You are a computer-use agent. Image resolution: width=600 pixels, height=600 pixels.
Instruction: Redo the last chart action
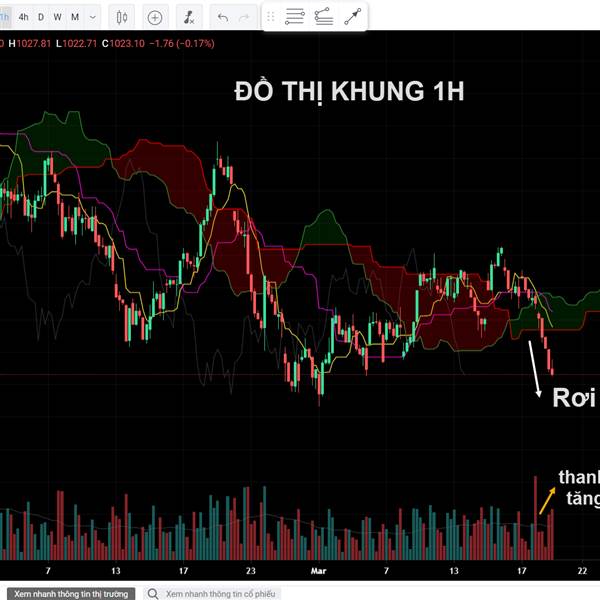(244, 17)
